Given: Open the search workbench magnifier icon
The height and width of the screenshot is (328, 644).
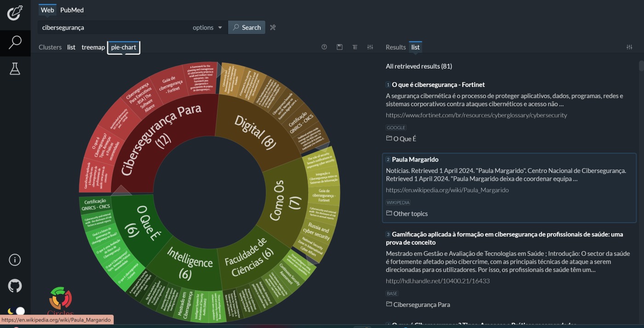Looking at the screenshot, I should click(15, 42).
